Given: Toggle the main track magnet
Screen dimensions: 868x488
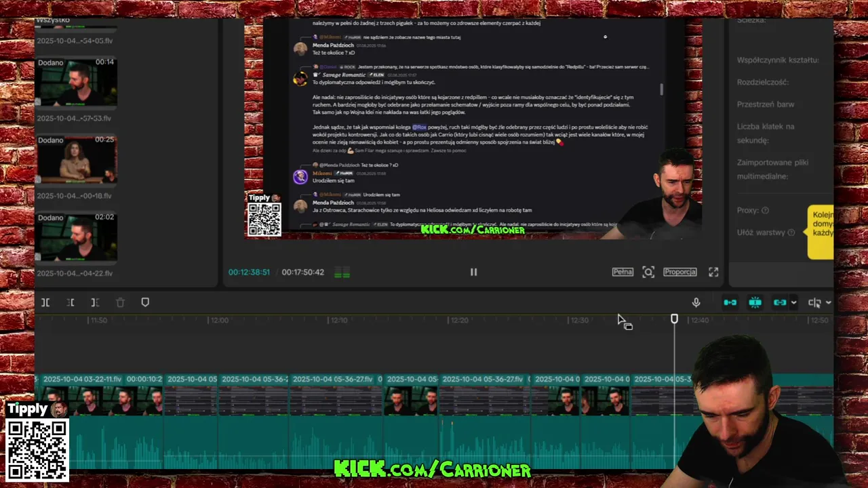Looking at the screenshot, I should pos(730,302).
